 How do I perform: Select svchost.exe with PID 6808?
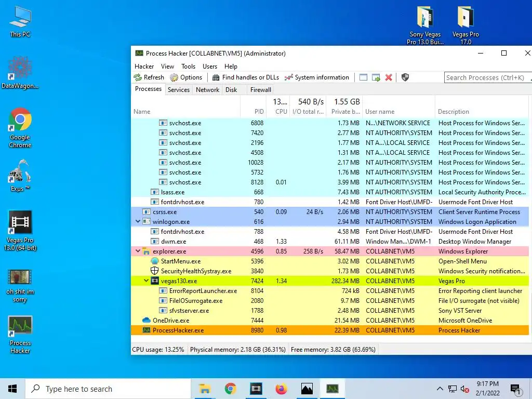tap(330, 123)
